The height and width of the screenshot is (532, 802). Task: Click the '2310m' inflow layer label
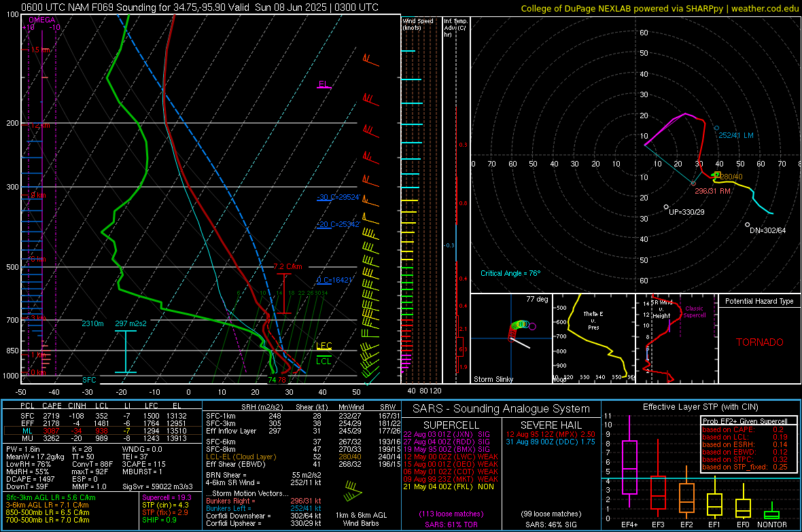pos(92,323)
